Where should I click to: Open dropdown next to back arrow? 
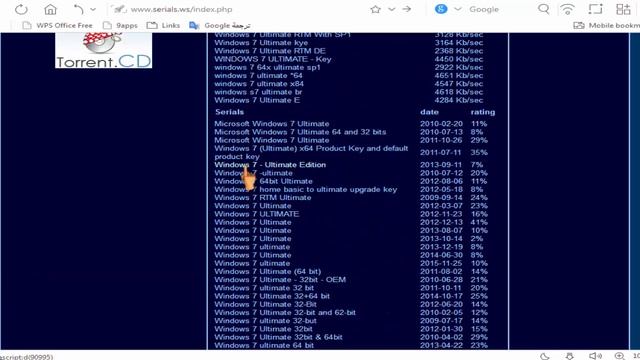coord(93,9)
